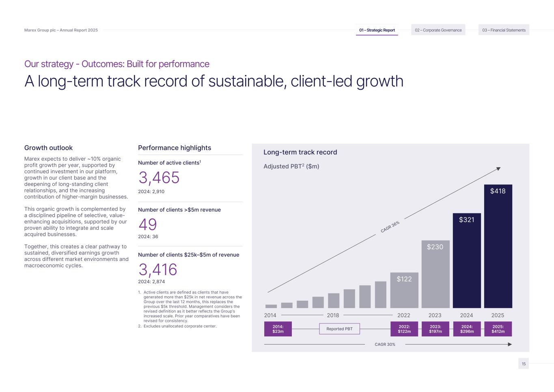Select the 49 clients over $5m figure
Image resolution: width=554 pixels, height=392 pixels.
(148, 224)
